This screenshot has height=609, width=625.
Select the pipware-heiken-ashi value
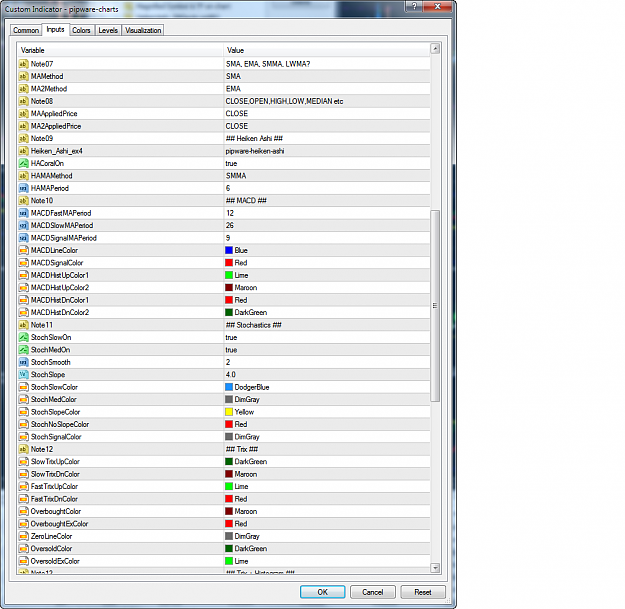click(x=255, y=151)
